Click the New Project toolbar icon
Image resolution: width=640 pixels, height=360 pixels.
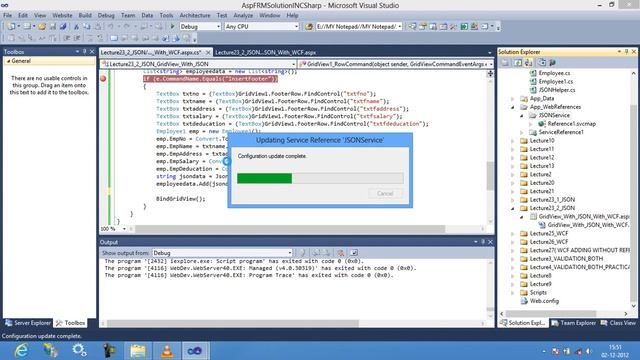11,27
